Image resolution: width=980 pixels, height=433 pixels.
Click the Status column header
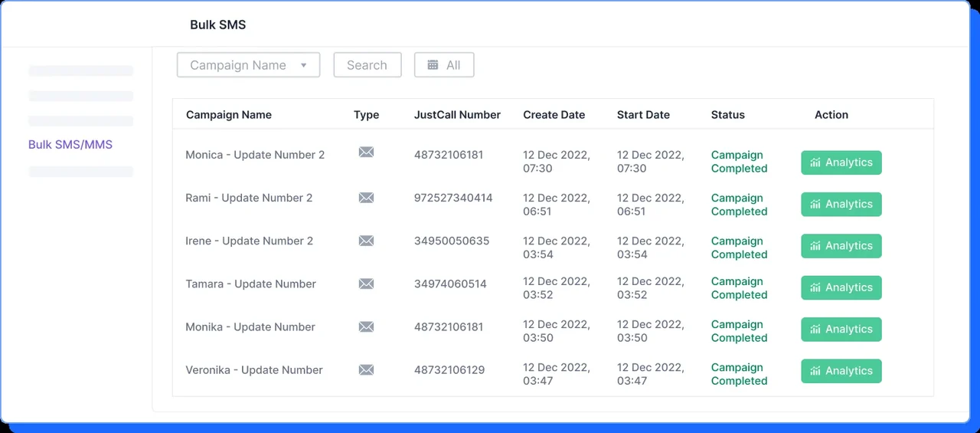click(x=728, y=115)
